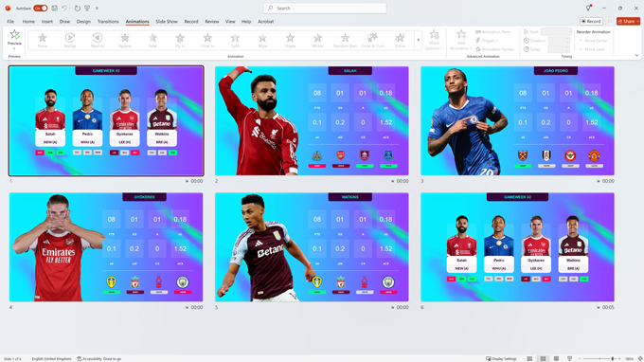
Task: Apply the Wheel animation
Action: click(317, 41)
